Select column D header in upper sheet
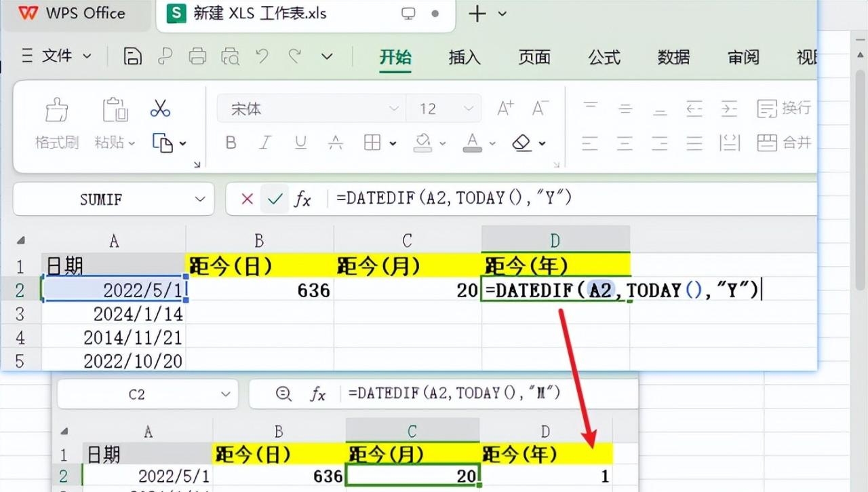The width and height of the screenshot is (868, 492). click(555, 240)
